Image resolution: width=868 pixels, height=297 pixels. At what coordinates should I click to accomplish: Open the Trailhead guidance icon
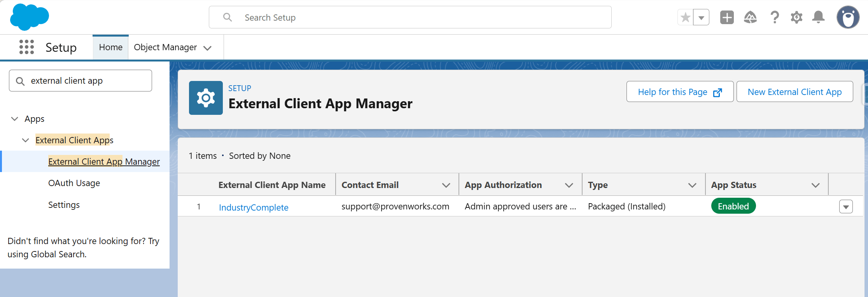pyautogui.click(x=750, y=18)
